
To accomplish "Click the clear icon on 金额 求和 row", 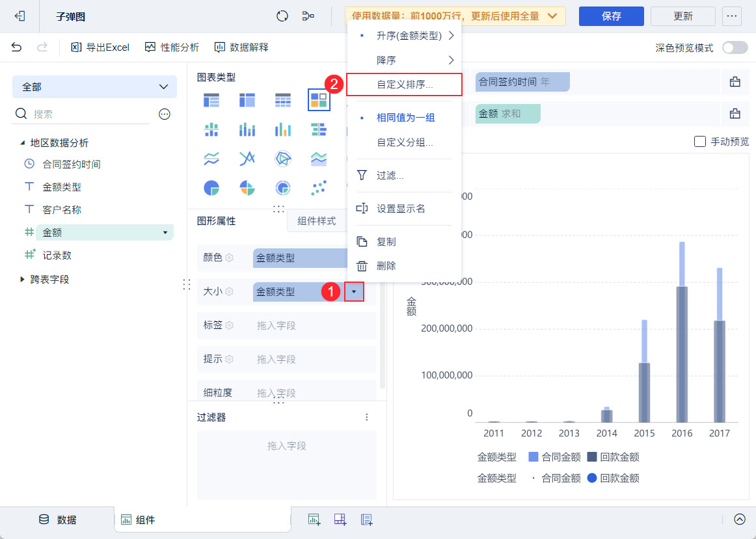I will pos(735,114).
